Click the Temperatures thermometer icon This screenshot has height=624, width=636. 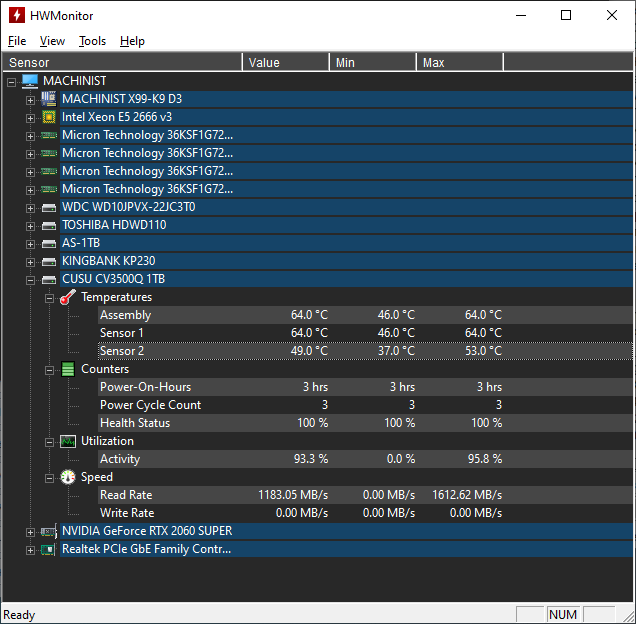68,297
